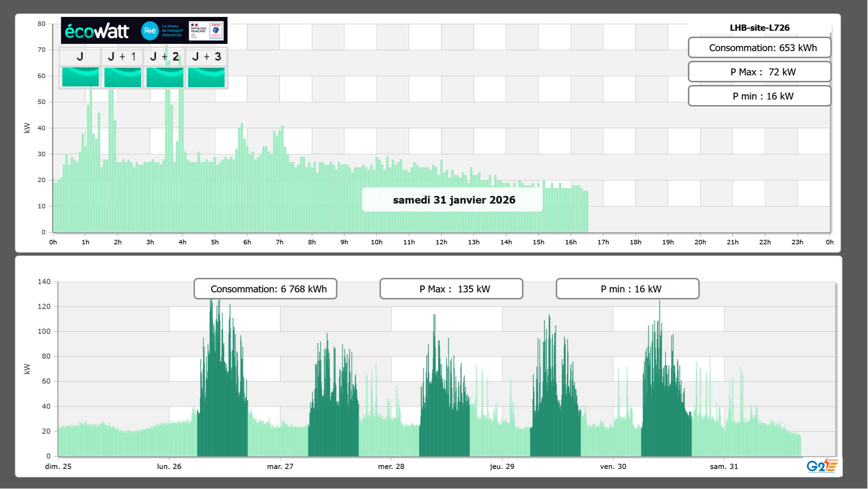Click the green signal icon under J + 2
Screen dimensions: 868x489
(165, 77)
